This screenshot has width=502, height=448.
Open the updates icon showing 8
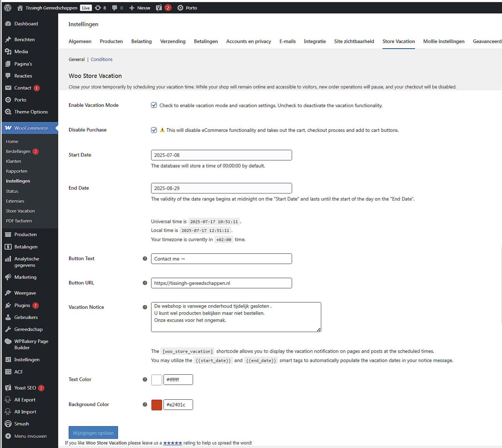pos(98,8)
